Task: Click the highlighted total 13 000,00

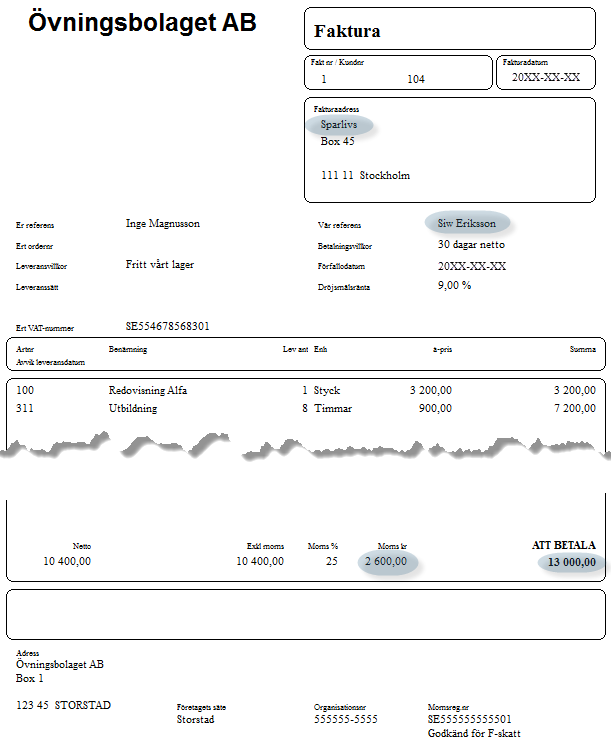Action: (572, 562)
